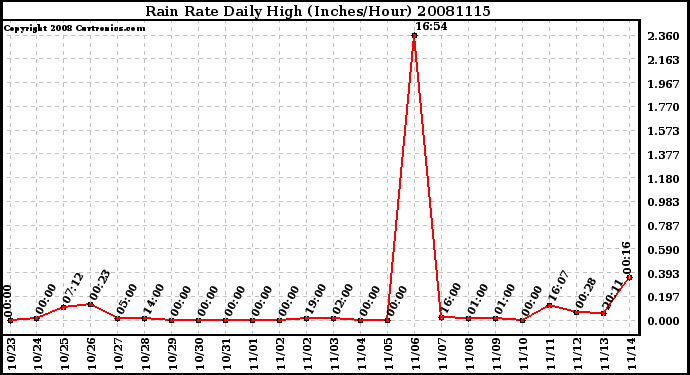Select the 0.000 y-axis baseline label
The width and height of the screenshot is (690, 375).
click(663, 321)
